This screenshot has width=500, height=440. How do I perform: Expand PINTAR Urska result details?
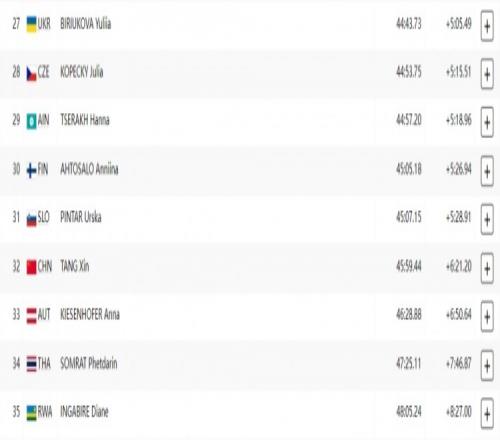coord(487,220)
